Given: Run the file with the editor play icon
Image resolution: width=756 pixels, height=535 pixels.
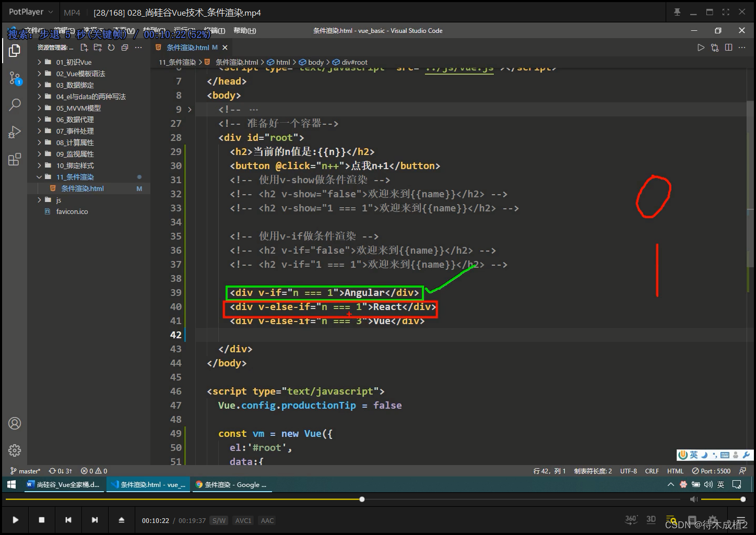Looking at the screenshot, I should [701, 47].
